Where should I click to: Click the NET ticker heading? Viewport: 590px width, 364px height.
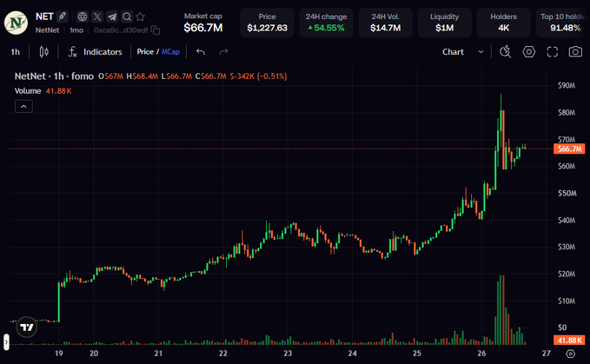point(44,17)
